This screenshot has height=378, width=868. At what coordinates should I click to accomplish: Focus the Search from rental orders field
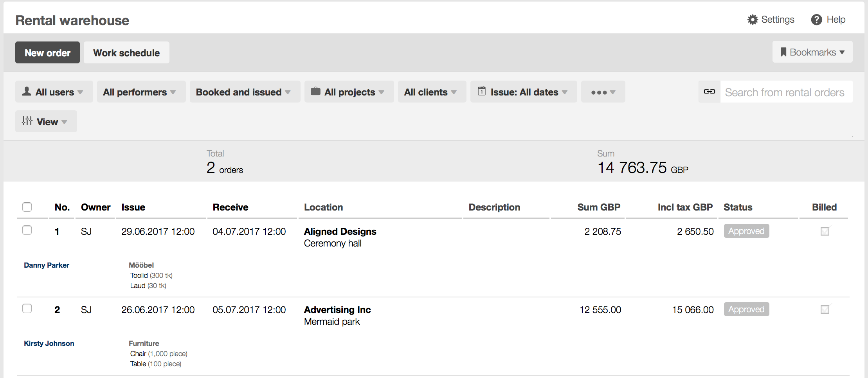tap(786, 92)
